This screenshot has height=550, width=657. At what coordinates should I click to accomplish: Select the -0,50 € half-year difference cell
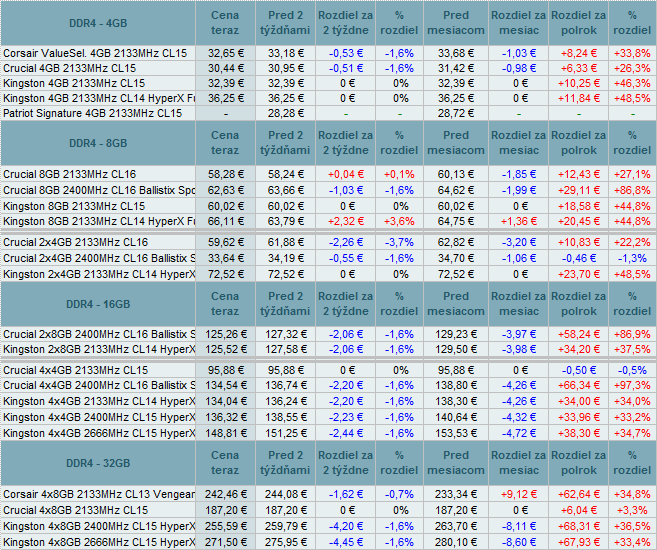(578, 370)
